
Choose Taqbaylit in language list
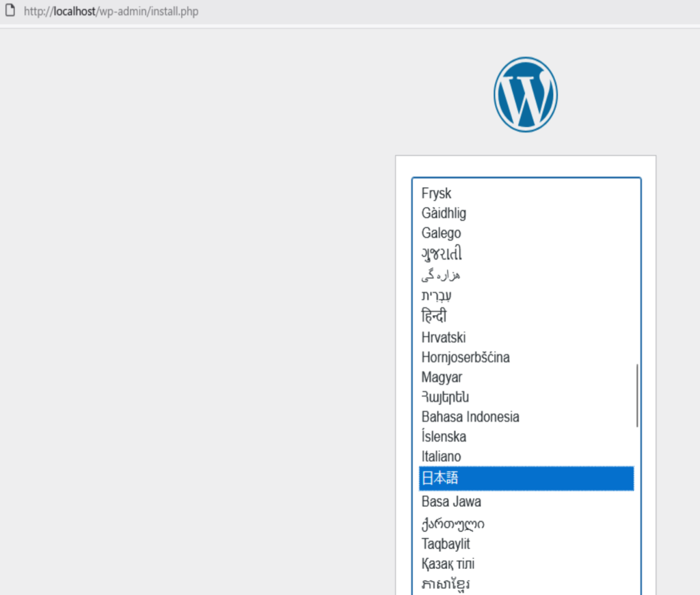446,544
